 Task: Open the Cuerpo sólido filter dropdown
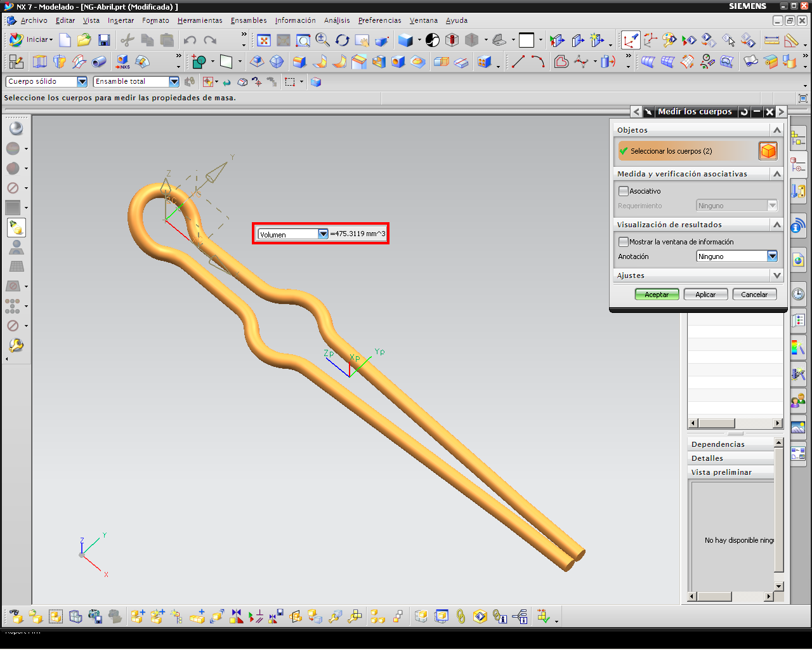(82, 81)
